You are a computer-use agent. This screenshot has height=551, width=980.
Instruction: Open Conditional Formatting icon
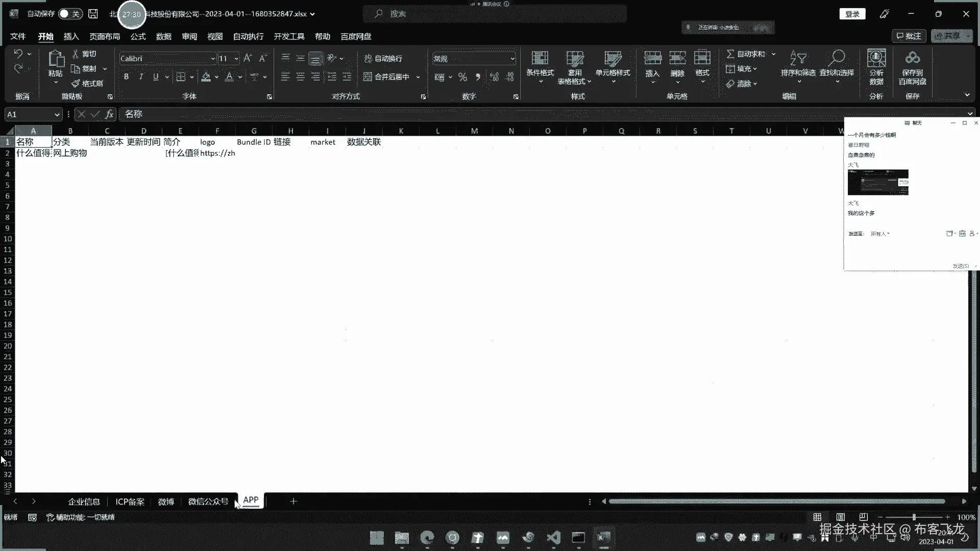click(x=540, y=58)
